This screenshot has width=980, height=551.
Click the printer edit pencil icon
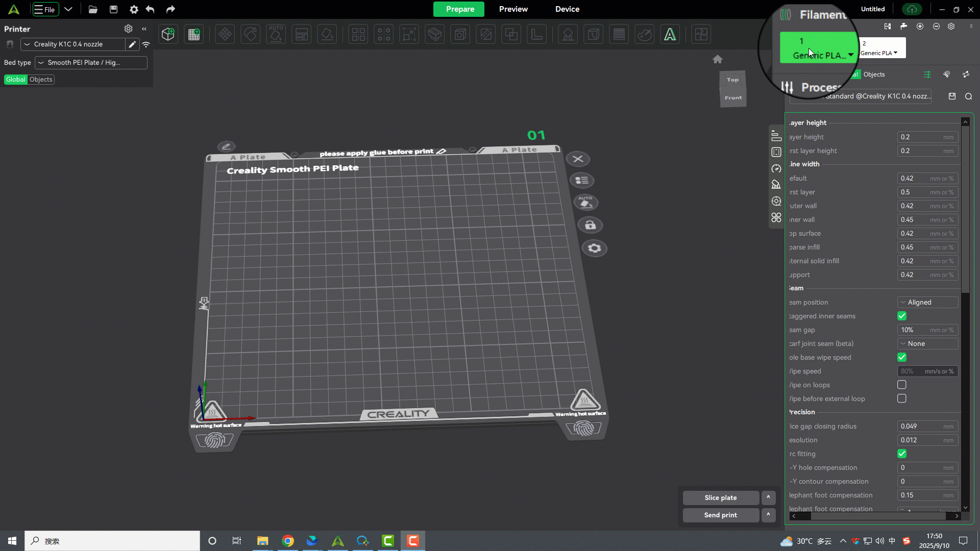[x=132, y=44]
